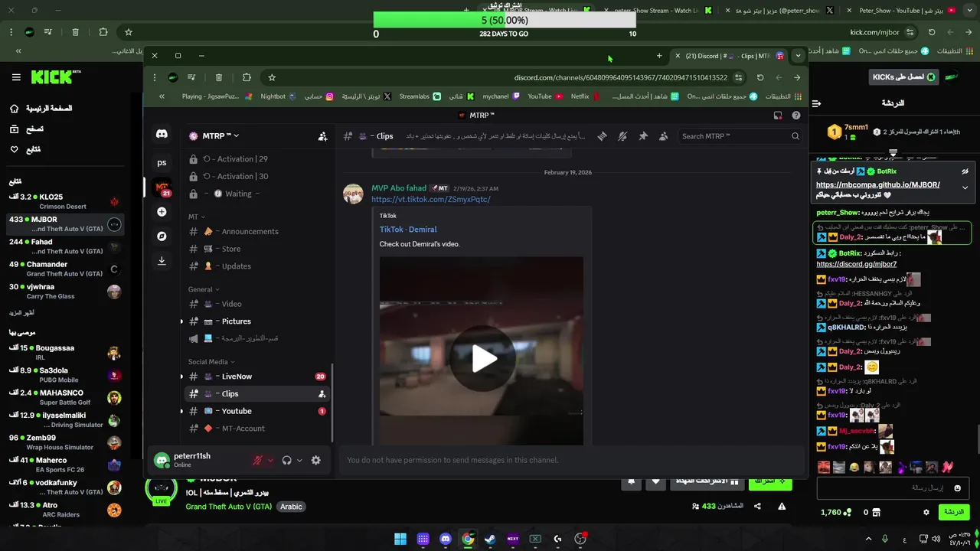Expand threads arrow beside LiveNow channel
Screen dimensions: 980x551
(x=181, y=377)
